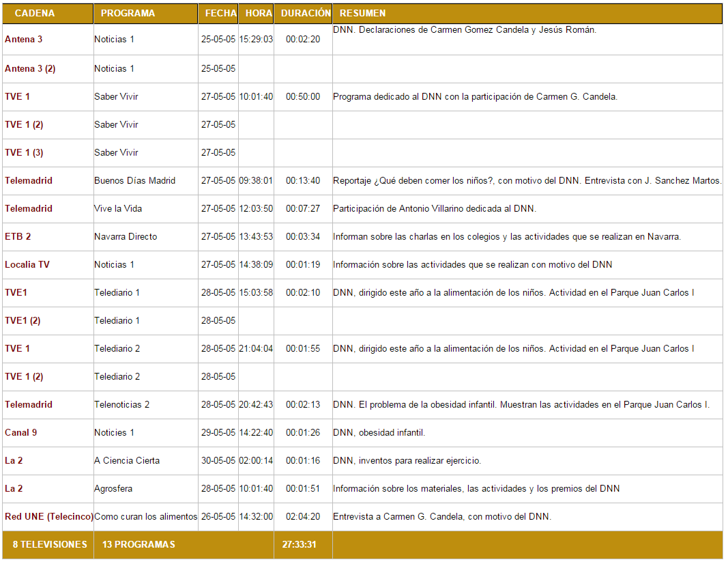Select the Buenos Días Madrid program cell

pyautogui.click(x=134, y=181)
